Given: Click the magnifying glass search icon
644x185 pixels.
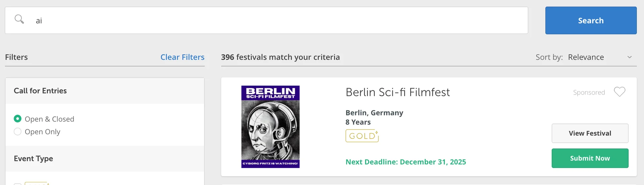Looking at the screenshot, I should coord(19,19).
